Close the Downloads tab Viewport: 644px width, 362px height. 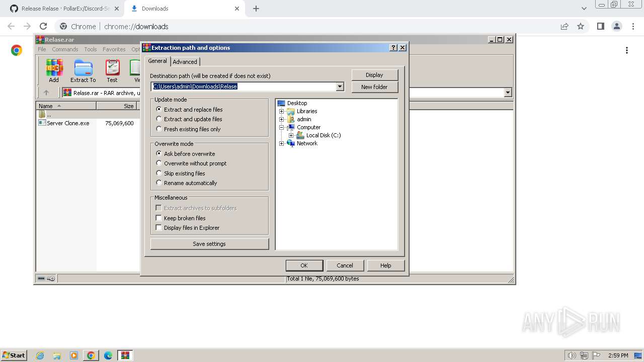click(237, 9)
